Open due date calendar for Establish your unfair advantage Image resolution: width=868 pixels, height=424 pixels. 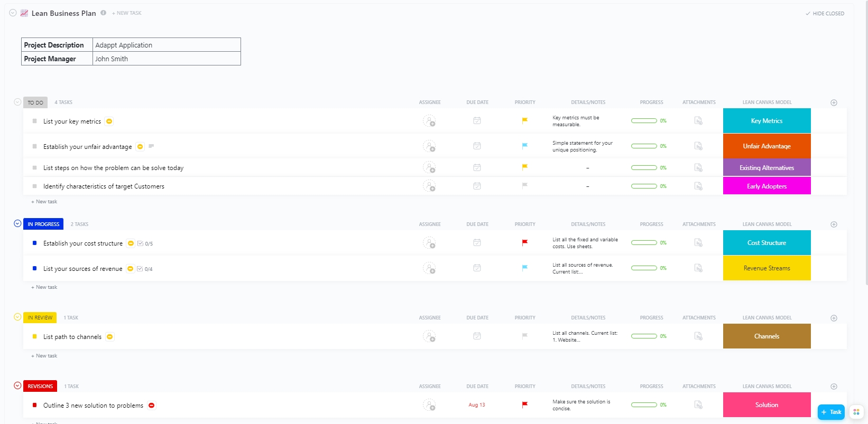point(477,146)
